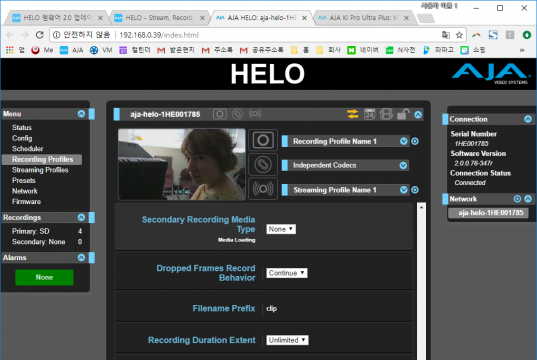The image size is (537, 360).
Task: Bookmark this page with the star icon
Action: pyautogui.click(x=459, y=35)
